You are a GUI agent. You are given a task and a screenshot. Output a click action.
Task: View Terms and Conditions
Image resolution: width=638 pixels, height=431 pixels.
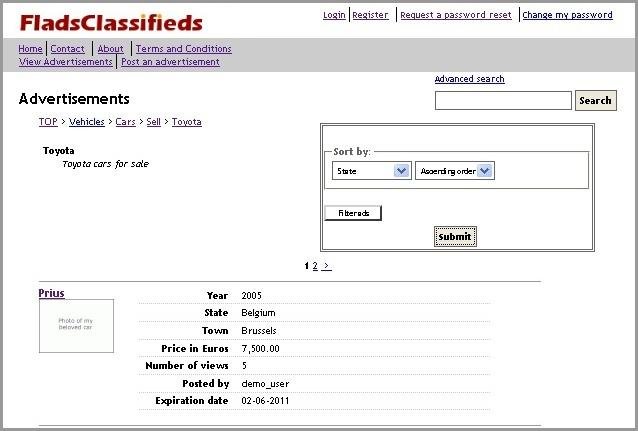coord(184,49)
